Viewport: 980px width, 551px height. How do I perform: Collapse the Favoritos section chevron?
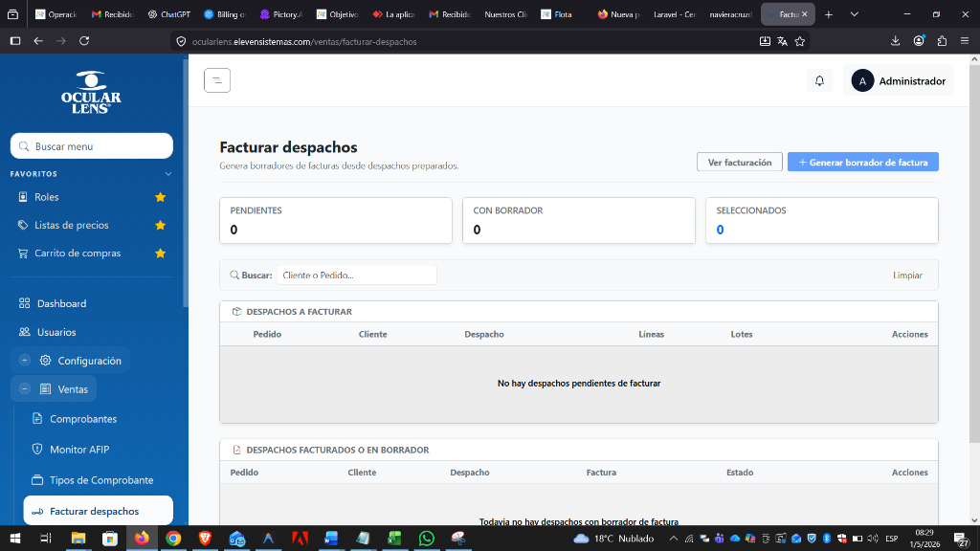pyautogui.click(x=168, y=174)
